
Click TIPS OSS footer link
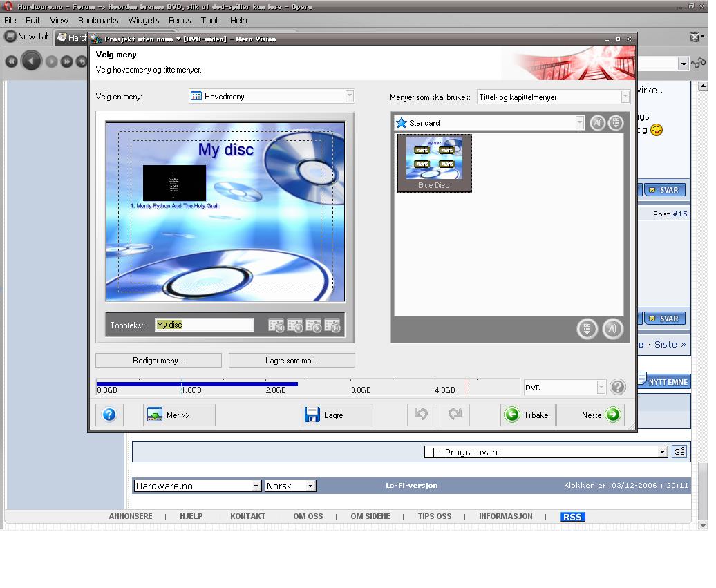(x=435, y=516)
